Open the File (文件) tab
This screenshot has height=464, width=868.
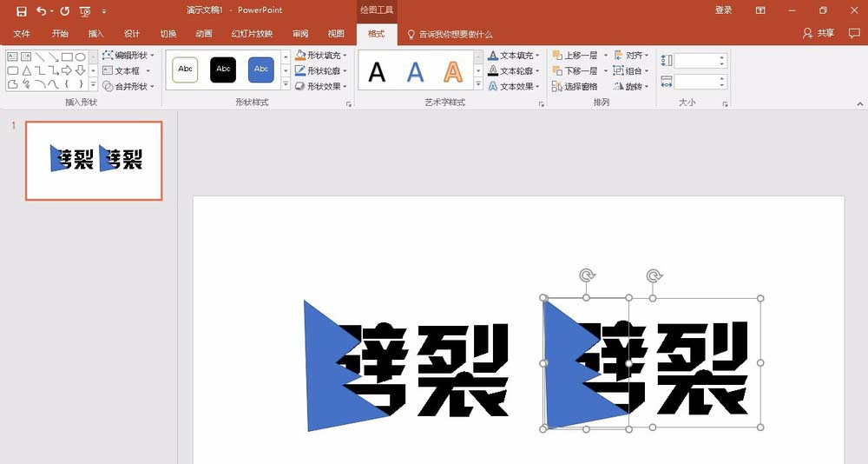click(22, 34)
